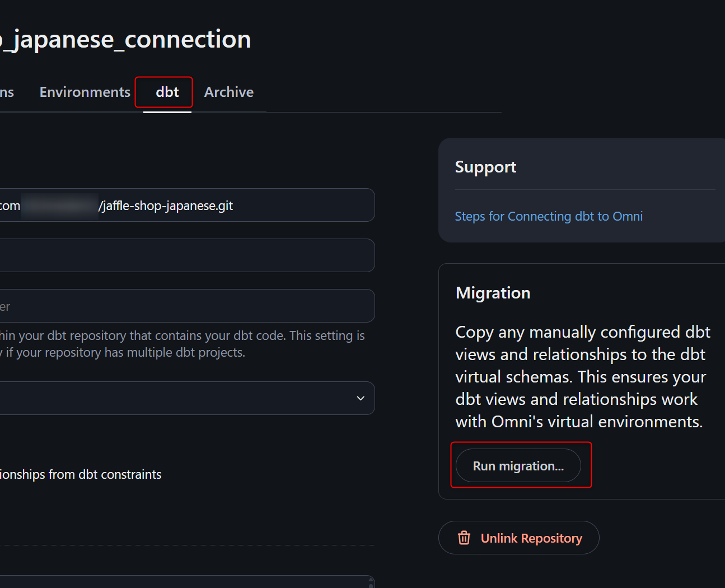Click the empty field below the repository URL
725x588 pixels.
click(x=185, y=255)
